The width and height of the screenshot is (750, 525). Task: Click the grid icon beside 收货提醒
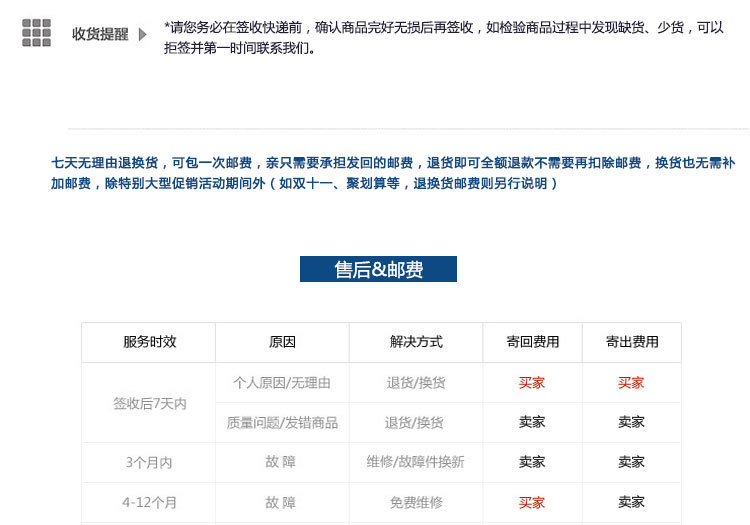(x=37, y=33)
